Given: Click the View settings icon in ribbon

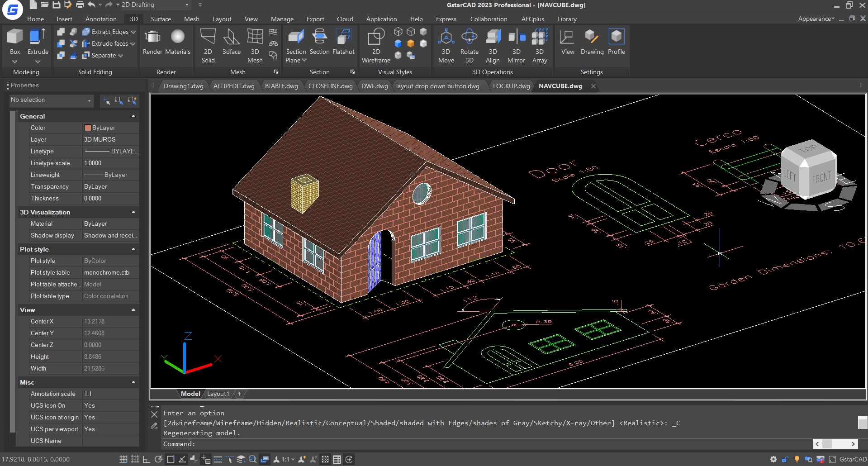Looking at the screenshot, I should click(x=567, y=37).
